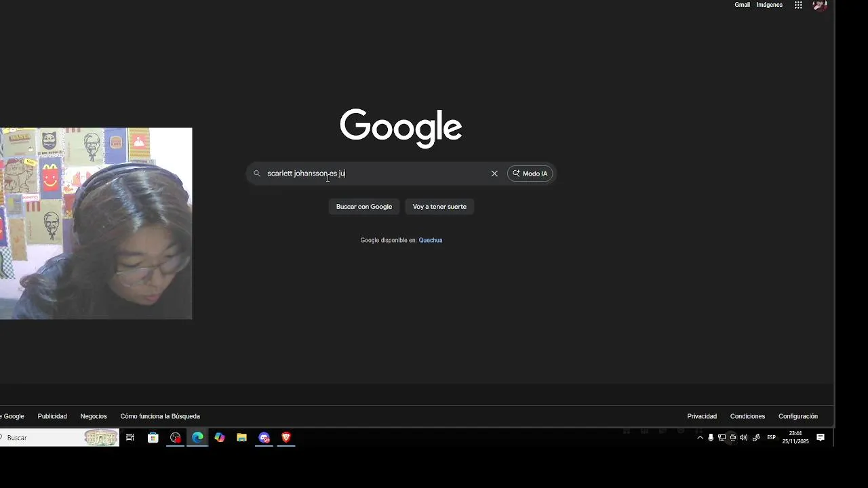Open the volume control tray icon
Image resolution: width=868 pixels, height=488 pixels.
click(x=743, y=438)
